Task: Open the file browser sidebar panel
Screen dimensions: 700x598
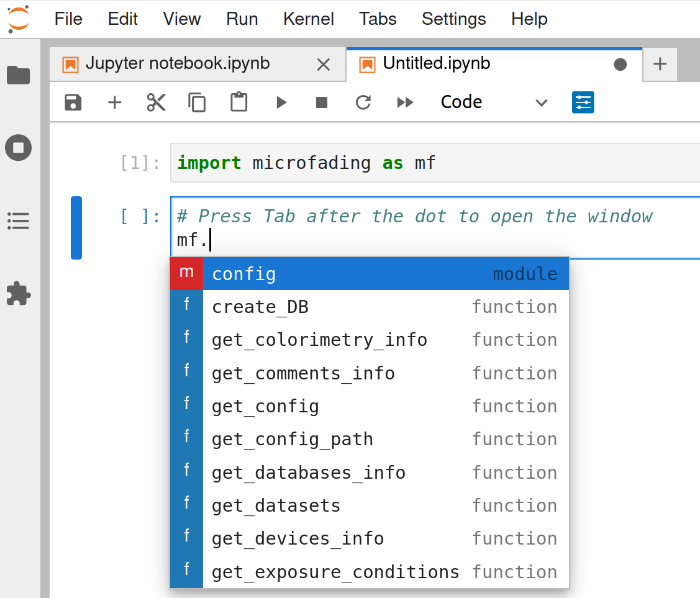Action: coord(19,75)
